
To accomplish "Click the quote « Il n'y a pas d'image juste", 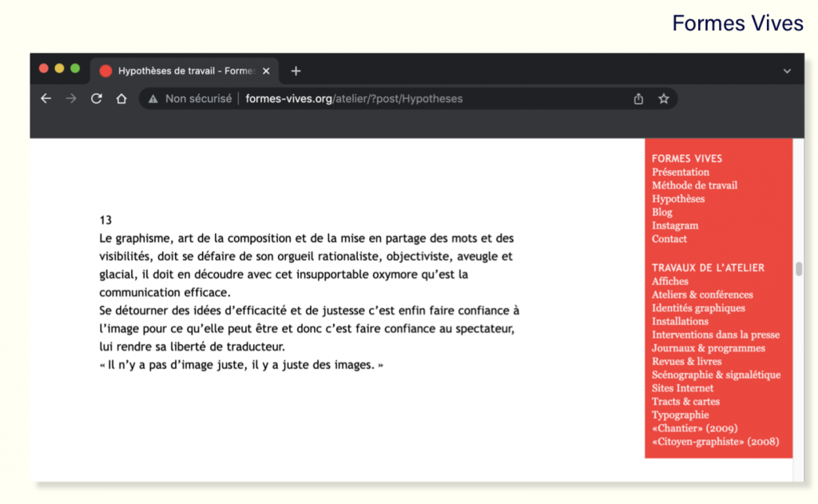I will point(241,365).
